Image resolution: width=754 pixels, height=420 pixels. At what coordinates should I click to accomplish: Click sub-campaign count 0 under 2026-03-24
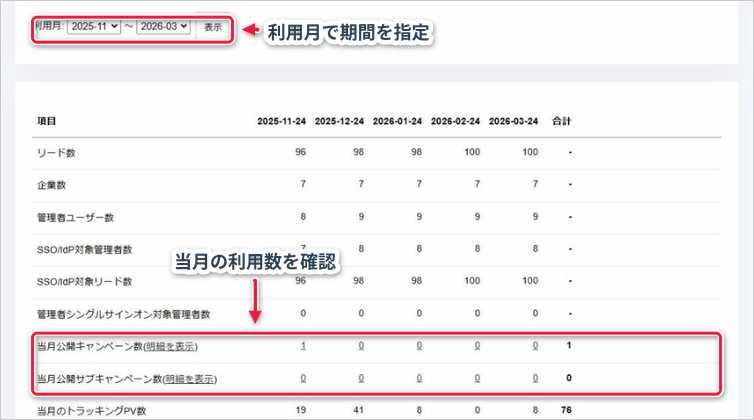(x=535, y=378)
